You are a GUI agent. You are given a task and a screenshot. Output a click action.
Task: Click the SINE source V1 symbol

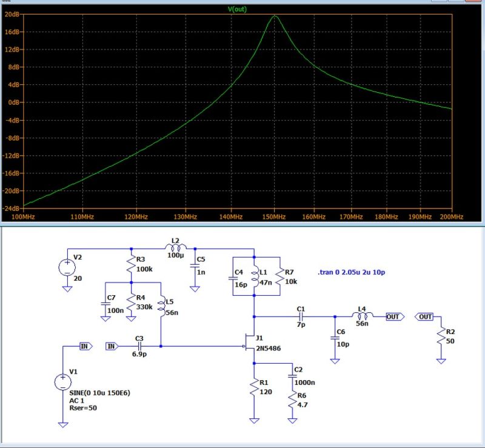pos(61,382)
